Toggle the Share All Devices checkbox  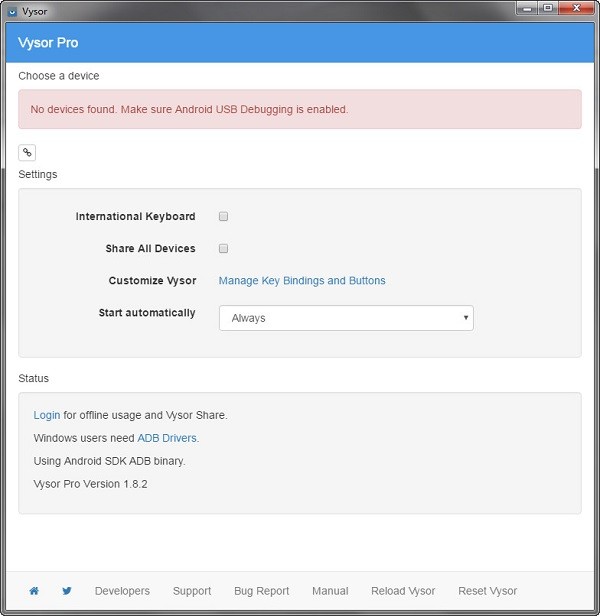click(224, 248)
